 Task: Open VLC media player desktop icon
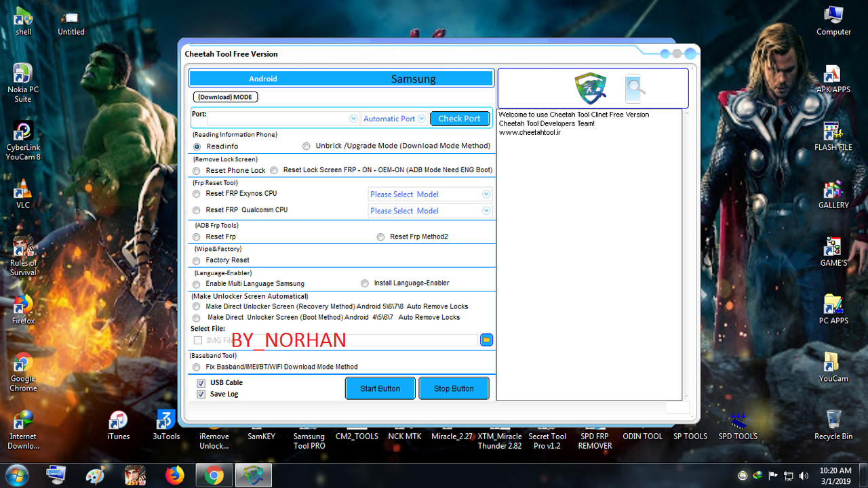click(x=23, y=194)
